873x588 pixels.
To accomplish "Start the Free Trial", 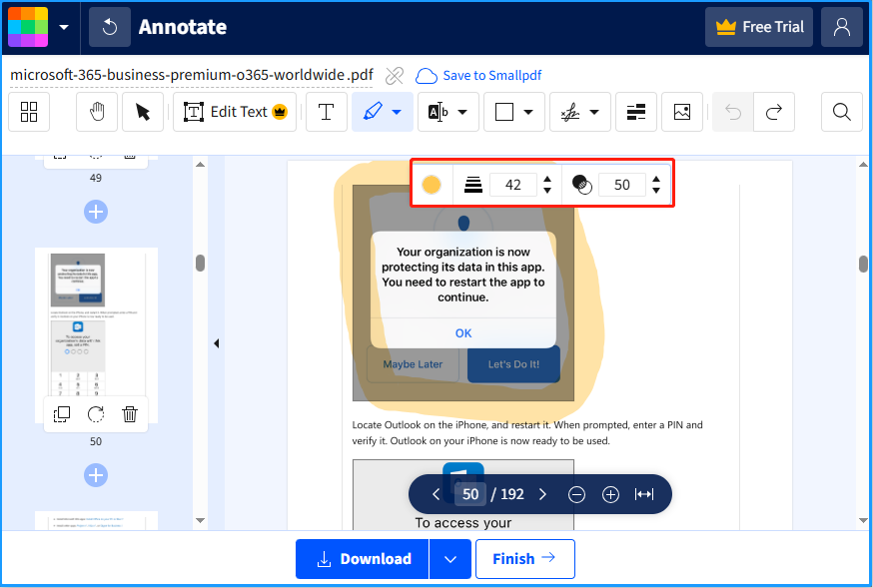I will (x=759, y=27).
